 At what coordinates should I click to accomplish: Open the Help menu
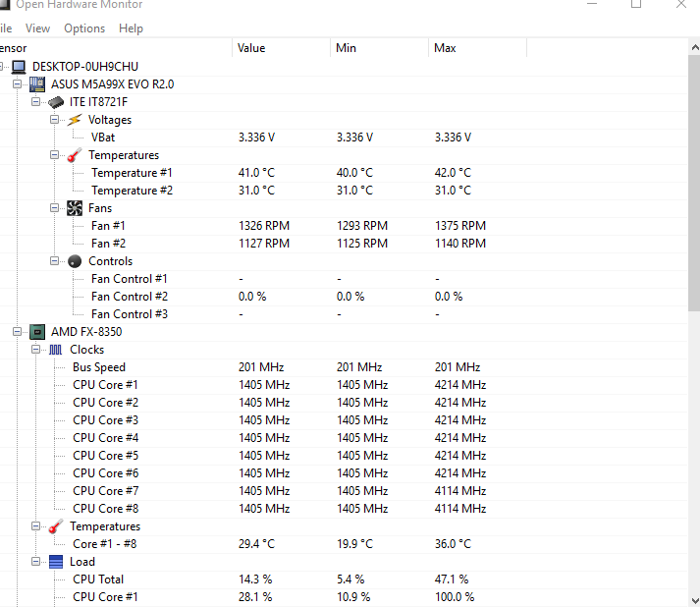(131, 28)
